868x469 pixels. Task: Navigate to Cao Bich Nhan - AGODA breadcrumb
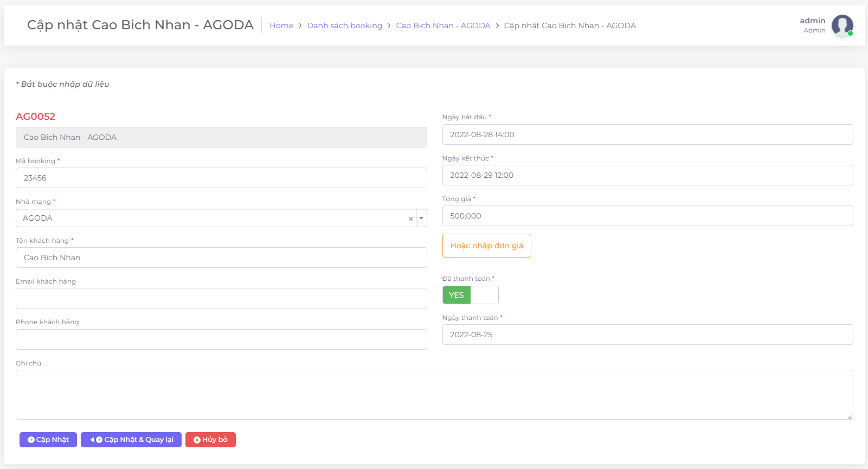pos(443,25)
